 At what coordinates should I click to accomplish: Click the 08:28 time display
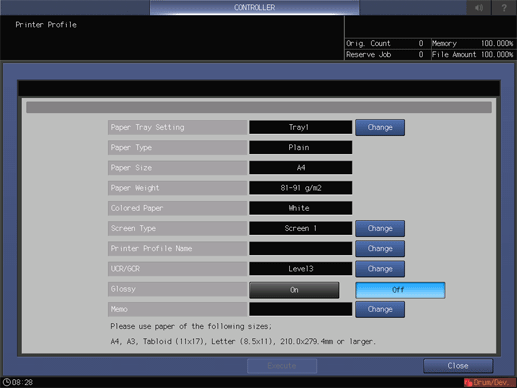(22, 382)
